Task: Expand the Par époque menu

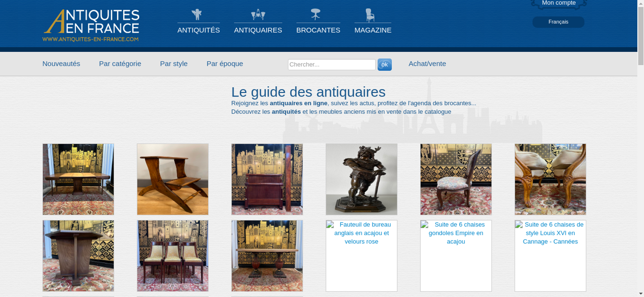Action: tap(224, 64)
